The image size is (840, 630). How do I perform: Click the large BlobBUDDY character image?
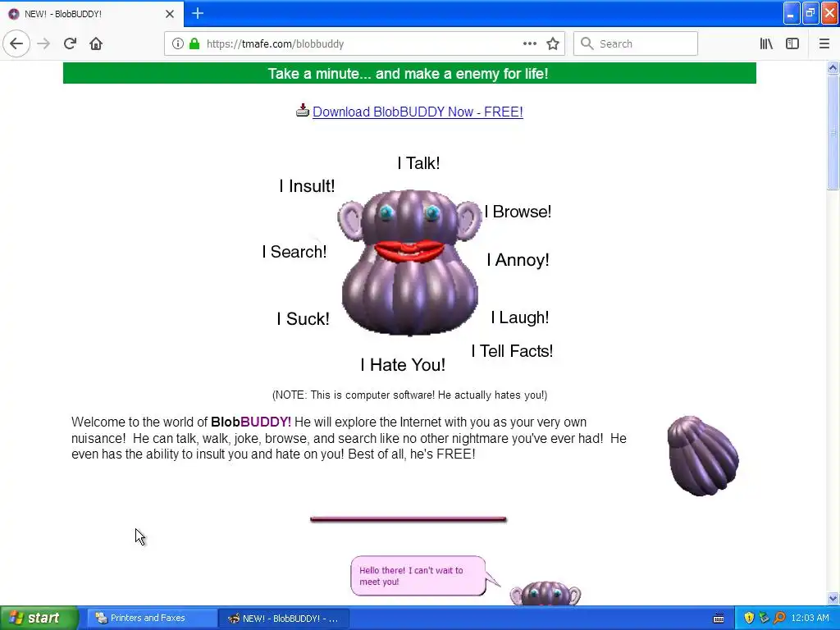click(410, 262)
